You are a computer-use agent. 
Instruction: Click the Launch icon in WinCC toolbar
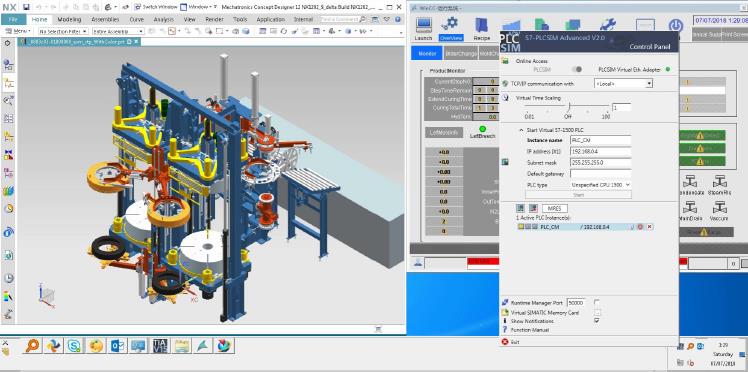click(423, 28)
